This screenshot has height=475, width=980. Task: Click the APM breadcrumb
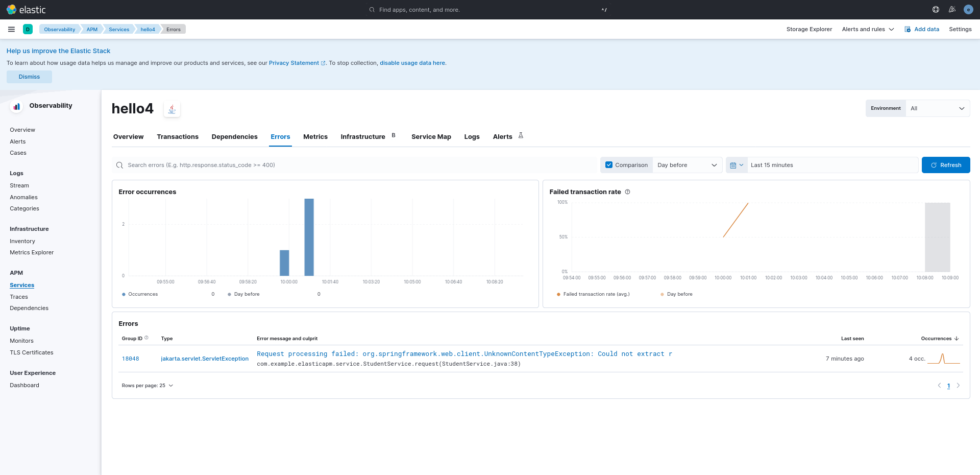coord(92,29)
